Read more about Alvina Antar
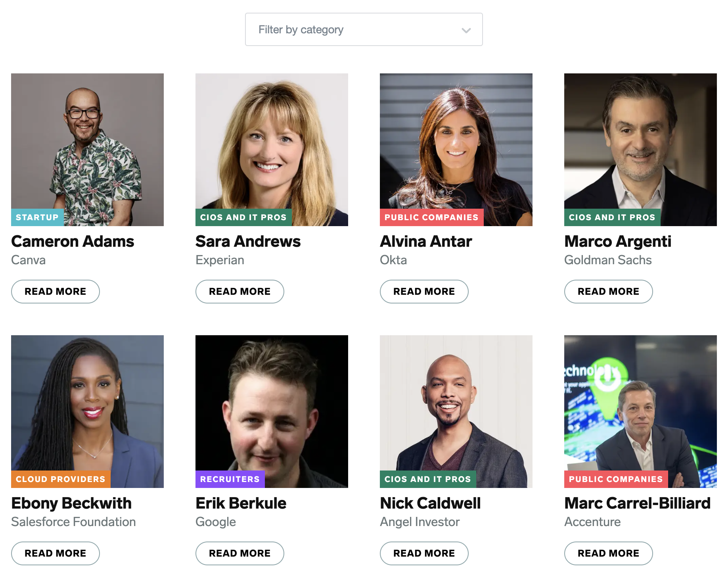The width and height of the screenshot is (728, 580). tap(424, 292)
